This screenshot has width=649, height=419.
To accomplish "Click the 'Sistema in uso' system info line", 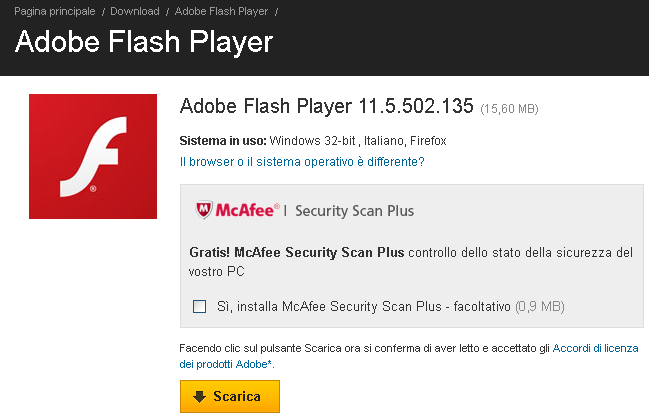I will [313, 141].
